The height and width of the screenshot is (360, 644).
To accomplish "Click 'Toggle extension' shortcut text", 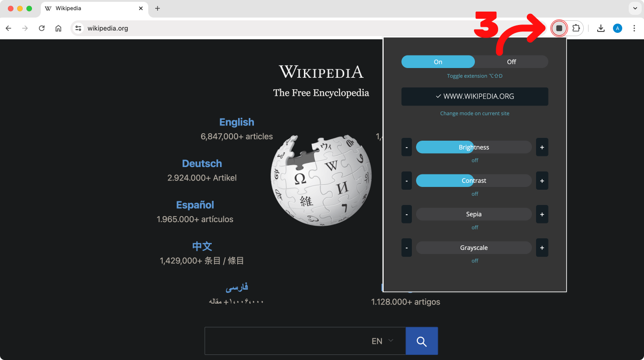I will point(475,76).
